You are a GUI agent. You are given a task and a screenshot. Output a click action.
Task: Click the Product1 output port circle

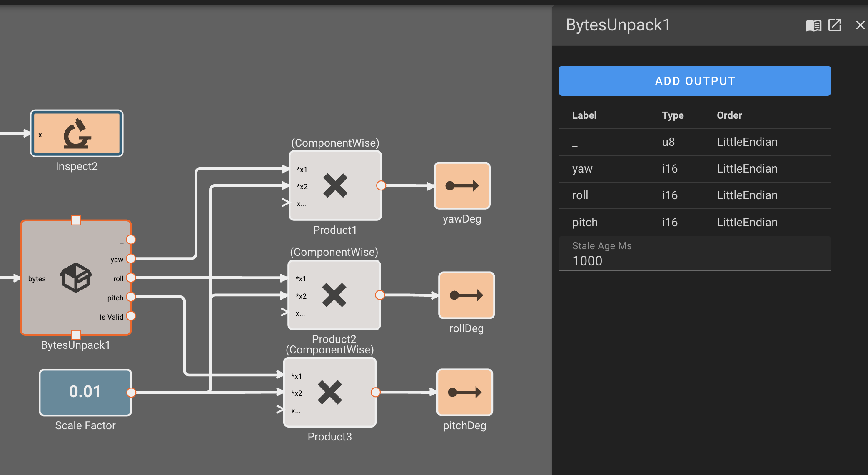381,186
